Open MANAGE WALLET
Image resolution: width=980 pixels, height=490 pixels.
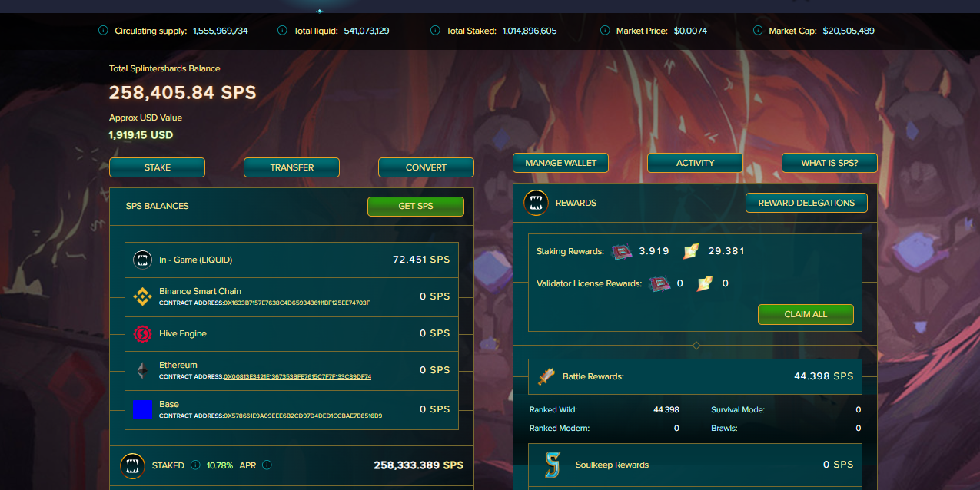(x=560, y=163)
